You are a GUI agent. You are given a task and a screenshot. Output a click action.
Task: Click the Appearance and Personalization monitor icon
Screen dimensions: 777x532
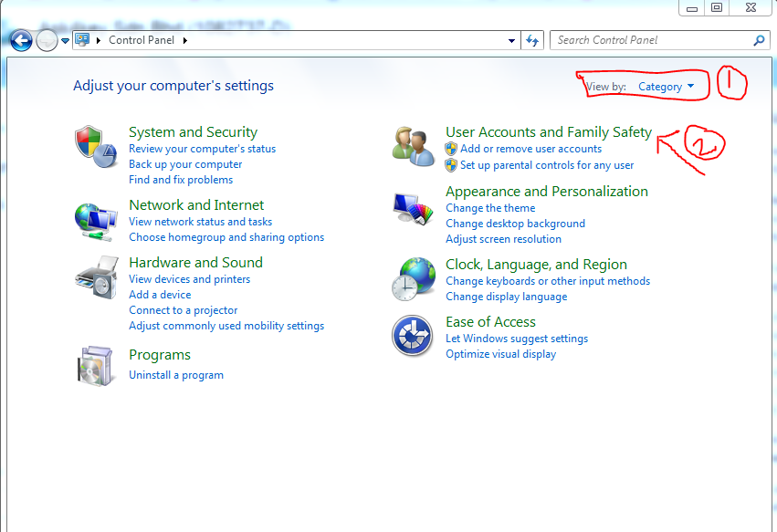coord(414,209)
